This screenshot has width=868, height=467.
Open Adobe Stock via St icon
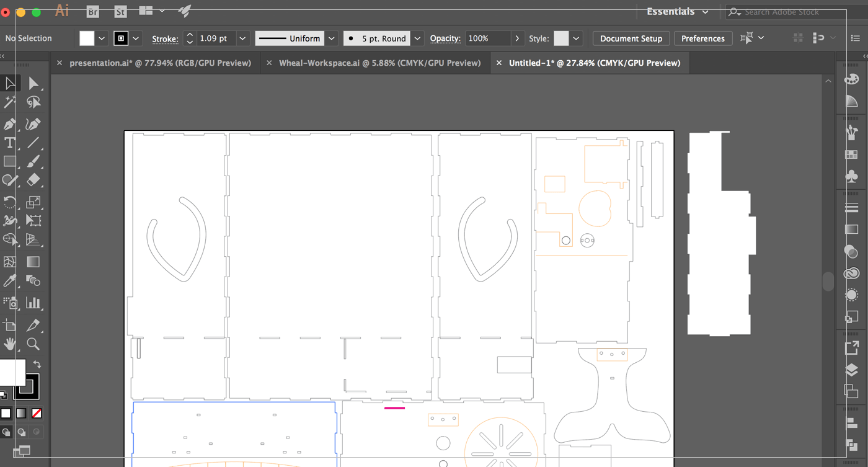[120, 11]
